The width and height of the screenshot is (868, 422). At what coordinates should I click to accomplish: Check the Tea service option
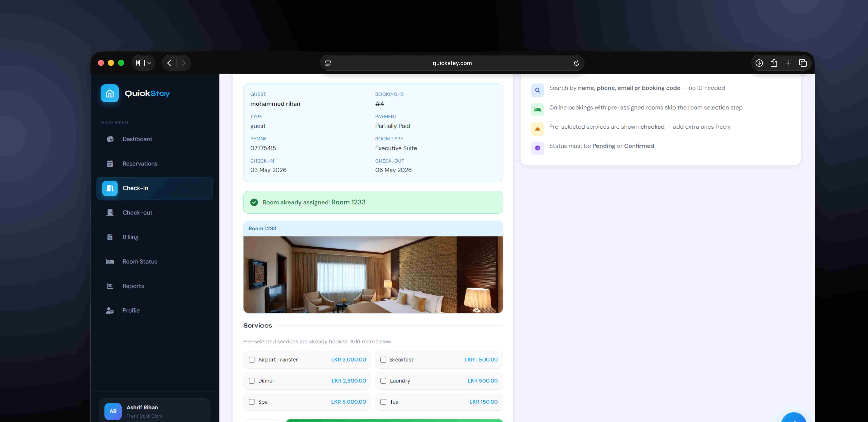coord(383,402)
